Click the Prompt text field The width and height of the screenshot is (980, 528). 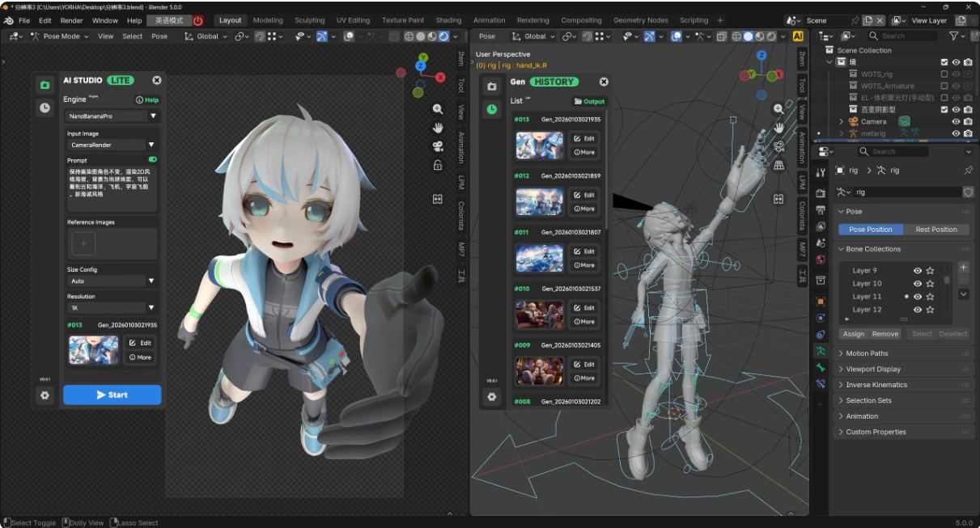[112, 189]
